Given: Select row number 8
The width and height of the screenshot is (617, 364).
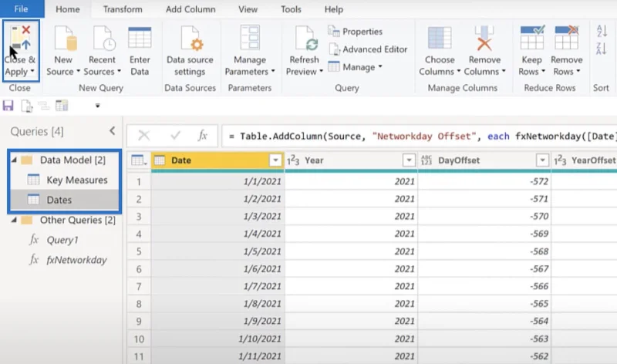Looking at the screenshot, I should (139, 304).
